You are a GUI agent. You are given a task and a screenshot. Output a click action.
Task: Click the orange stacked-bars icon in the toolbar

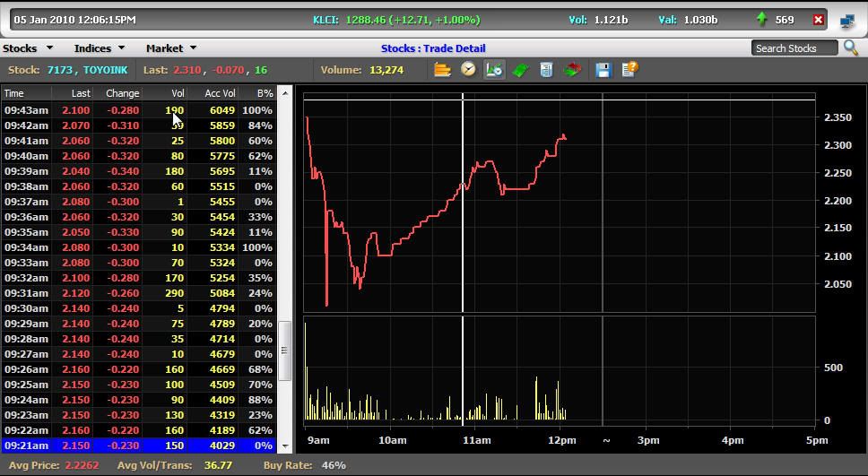(442, 70)
